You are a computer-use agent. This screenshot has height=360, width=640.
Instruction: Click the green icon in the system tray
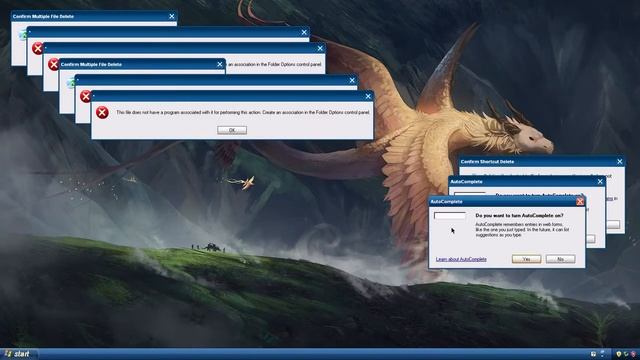click(x=626, y=354)
